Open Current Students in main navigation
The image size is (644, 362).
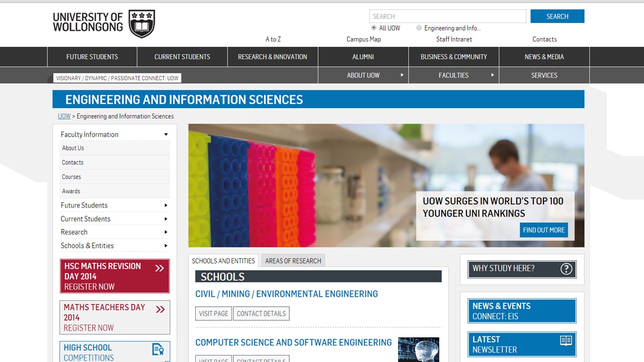coord(182,57)
